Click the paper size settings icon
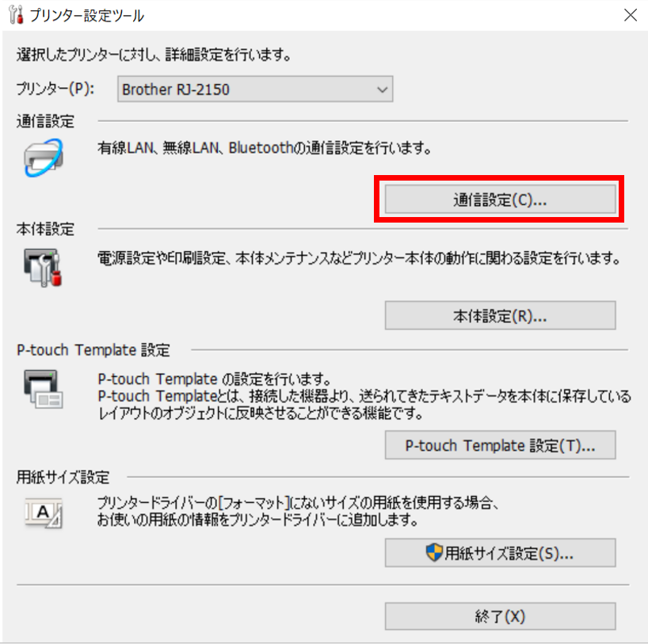 coord(44,513)
